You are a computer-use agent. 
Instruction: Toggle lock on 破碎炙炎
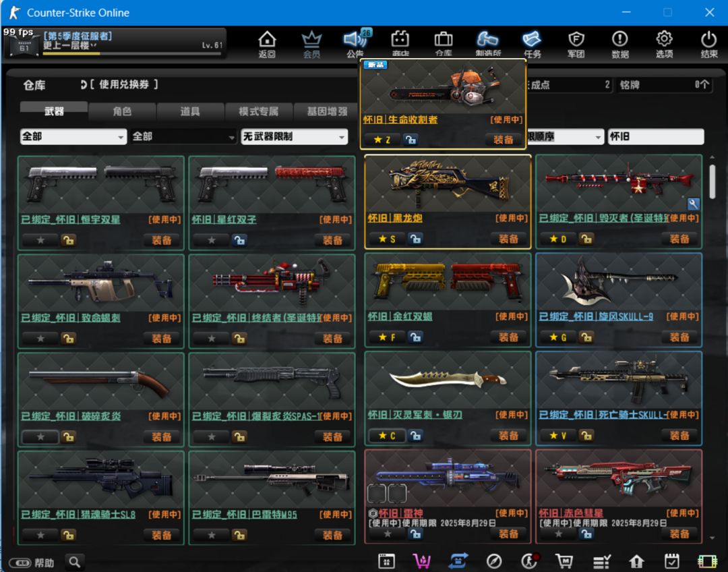coord(68,437)
